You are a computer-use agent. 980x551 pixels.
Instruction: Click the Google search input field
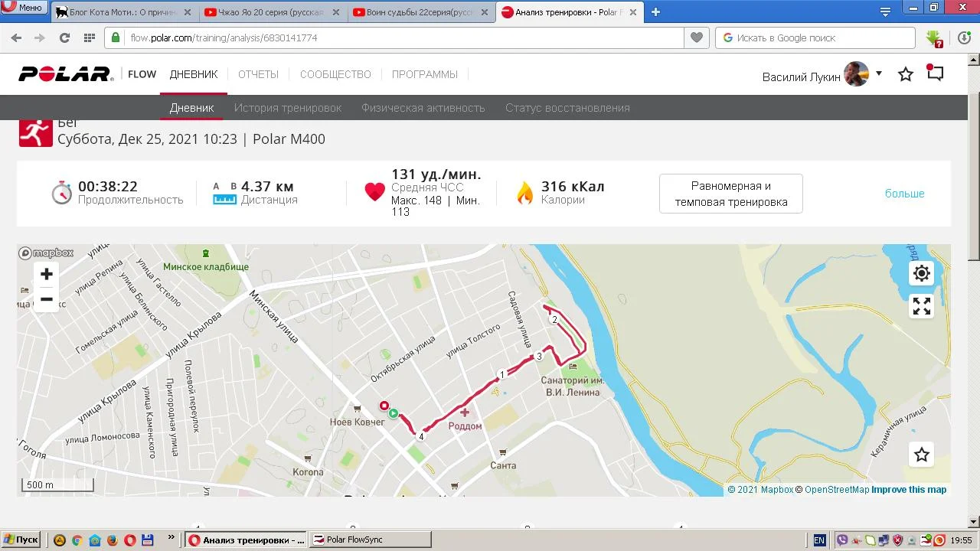[815, 37]
